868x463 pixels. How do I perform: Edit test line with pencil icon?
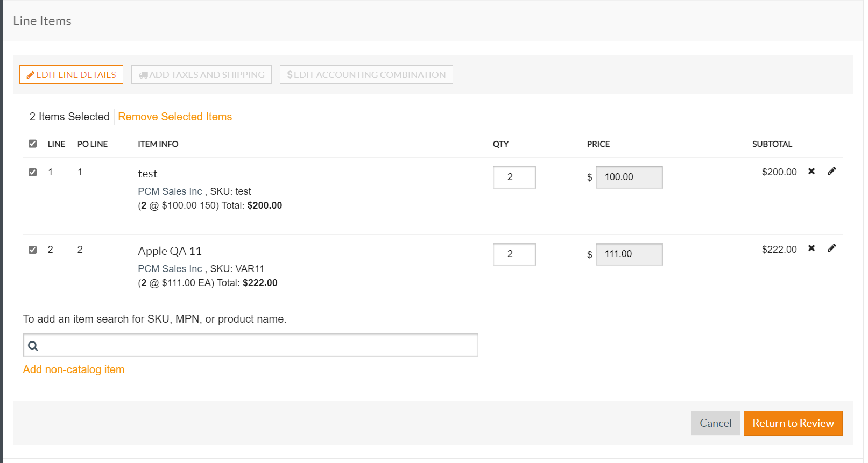pyautogui.click(x=832, y=171)
